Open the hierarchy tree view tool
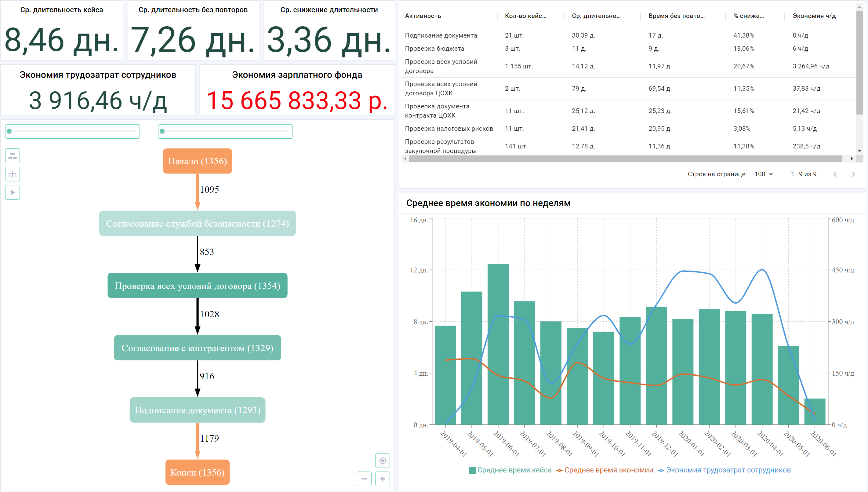Image resolution: width=868 pixels, height=492 pixels. click(x=13, y=174)
